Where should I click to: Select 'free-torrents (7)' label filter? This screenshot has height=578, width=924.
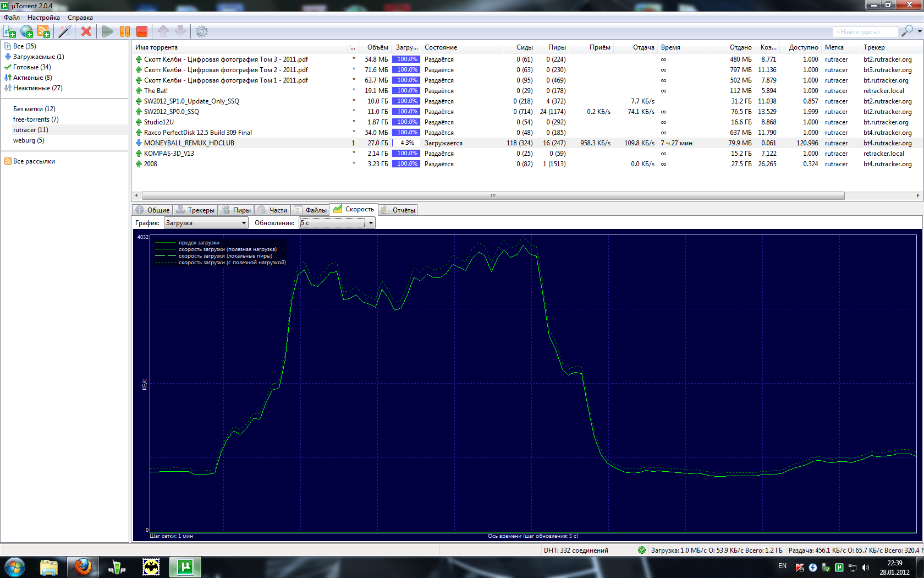[36, 119]
